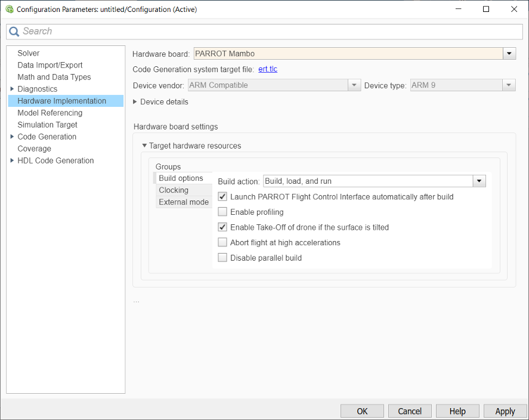Collapse Target hardware resources section
Screen dimensions: 529x420
pyautogui.click(x=144, y=146)
